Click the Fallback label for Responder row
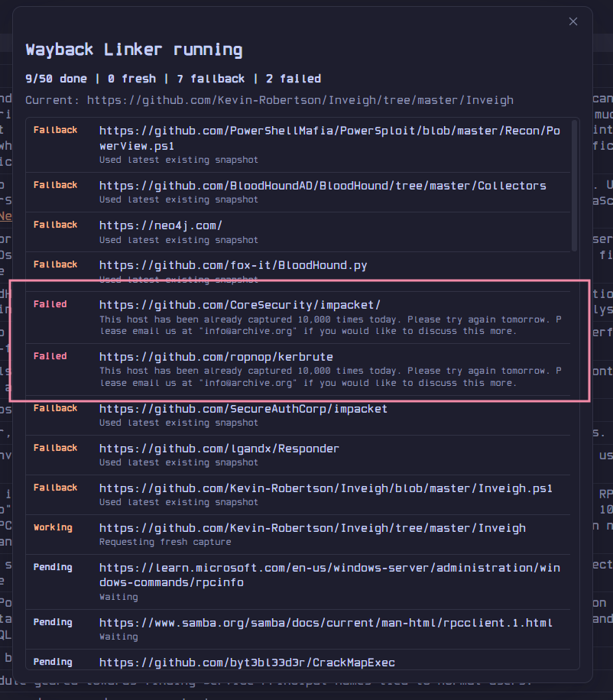Viewport: 613px width, 700px height. (55, 447)
